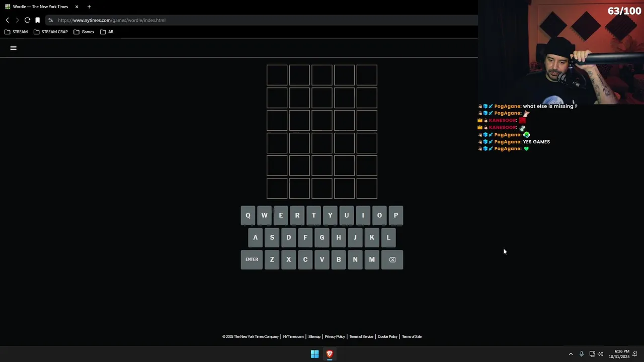
Task: Open the Privacy Policy footer link
Action: 335,336
